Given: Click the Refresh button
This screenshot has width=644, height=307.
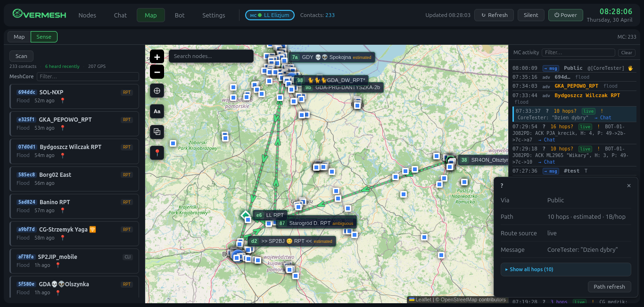Looking at the screenshot, I should point(494,15).
